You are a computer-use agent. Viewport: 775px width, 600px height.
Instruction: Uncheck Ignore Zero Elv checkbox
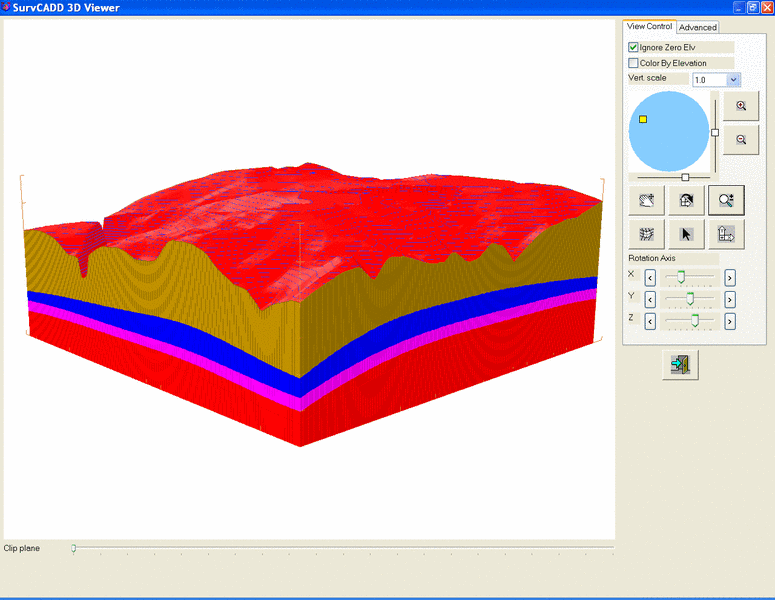click(x=633, y=47)
